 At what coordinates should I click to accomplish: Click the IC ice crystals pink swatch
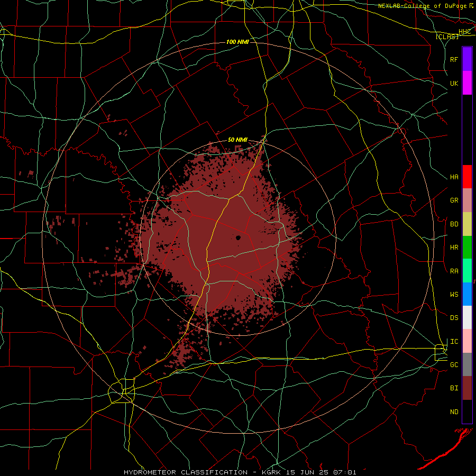coord(467,341)
